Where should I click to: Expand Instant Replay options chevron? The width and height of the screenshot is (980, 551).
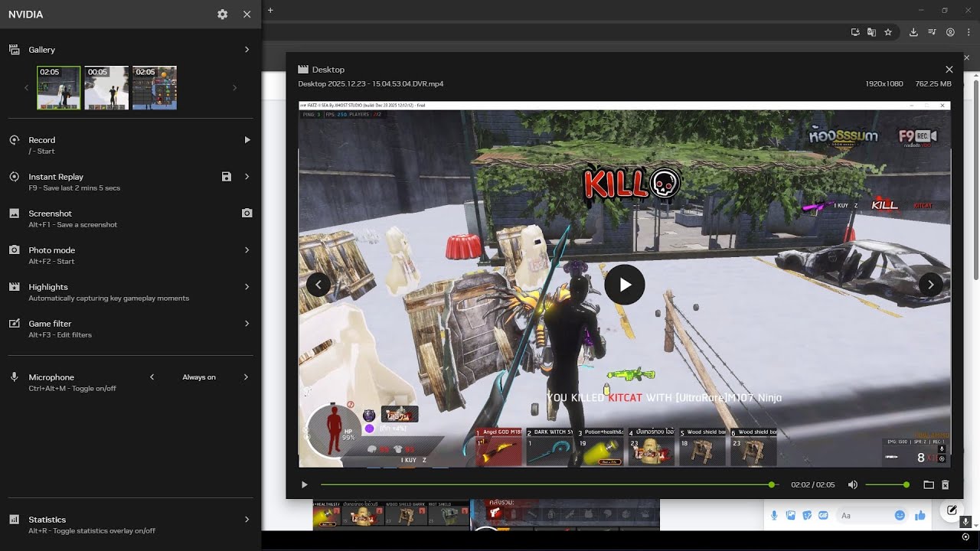point(247,177)
